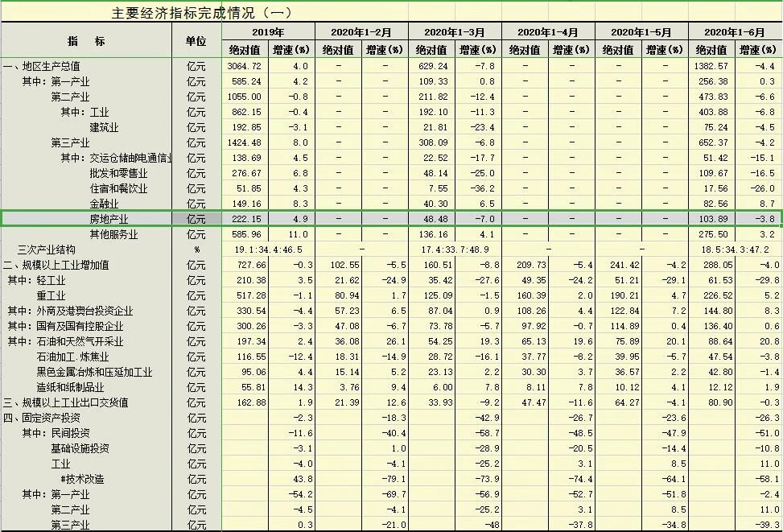Select the structure ratio 18.5:34.3:47.2
This screenshot has height=532, width=783.
[x=735, y=250]
